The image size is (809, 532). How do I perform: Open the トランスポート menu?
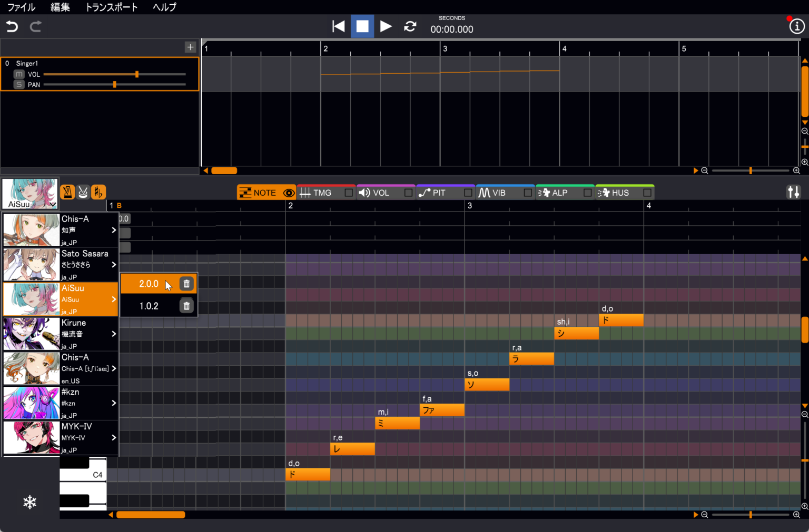tap(111, 7)
